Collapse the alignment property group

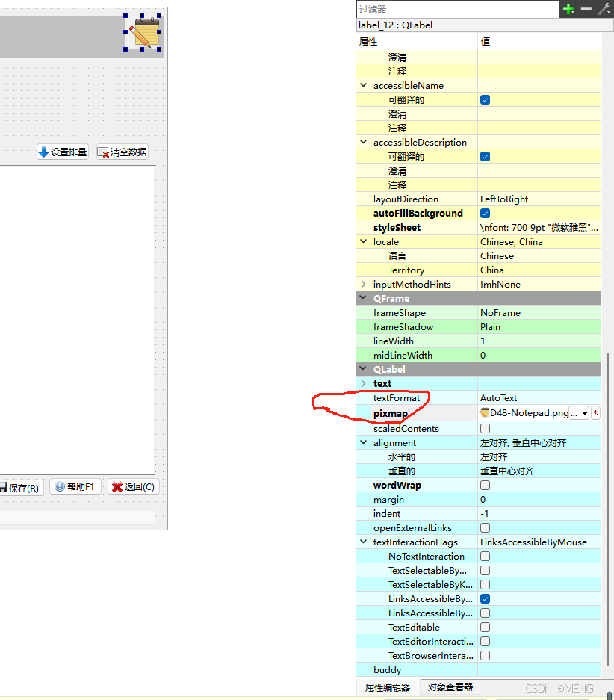click(x=363, y=442)
